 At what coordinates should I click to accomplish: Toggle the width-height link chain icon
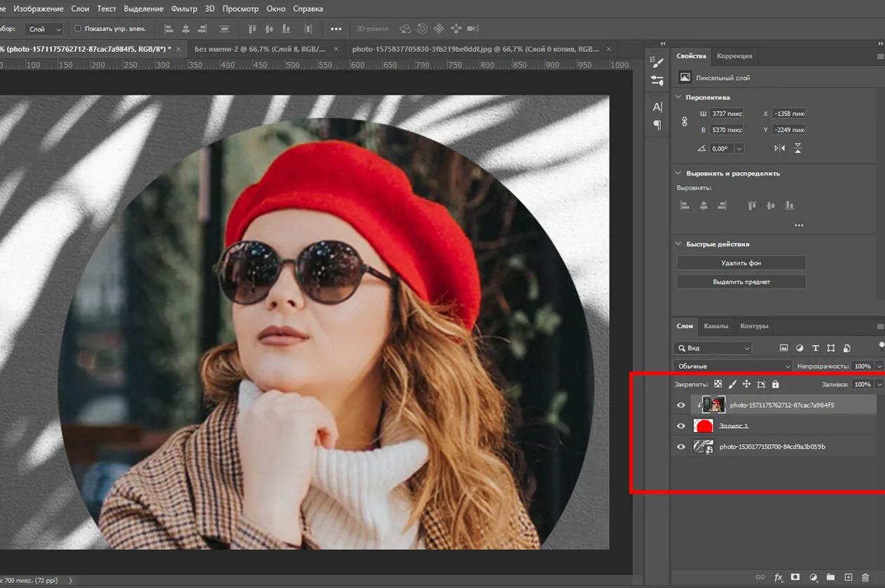click(x=685, y=122)
